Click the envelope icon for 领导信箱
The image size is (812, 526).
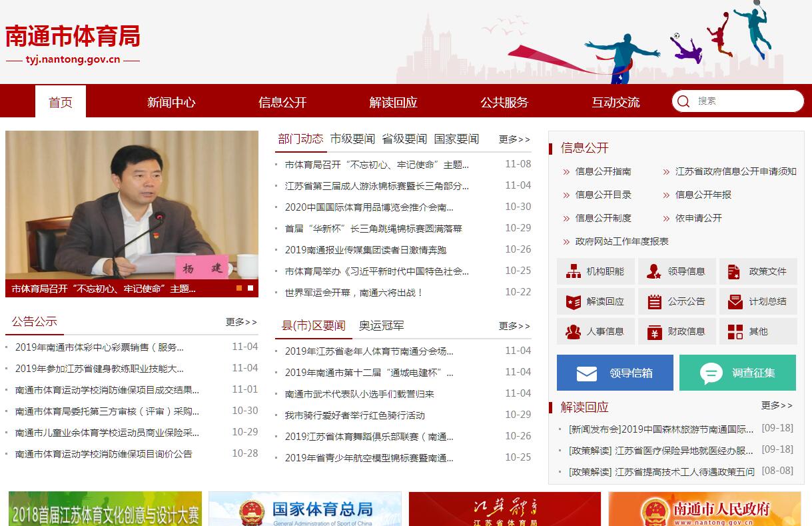[x=586, y=373]
